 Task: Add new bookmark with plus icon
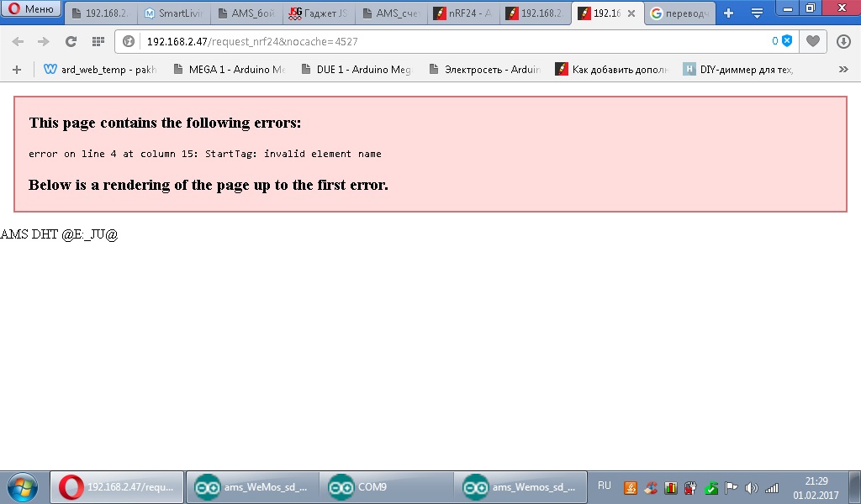coord(17,70)
